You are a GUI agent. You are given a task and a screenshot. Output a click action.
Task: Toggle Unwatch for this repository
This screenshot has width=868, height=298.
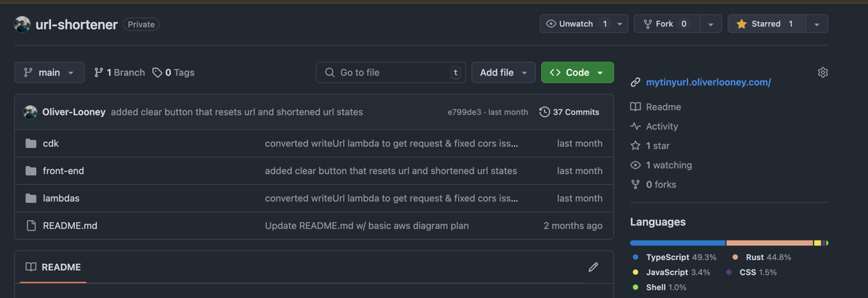[576, 24]
